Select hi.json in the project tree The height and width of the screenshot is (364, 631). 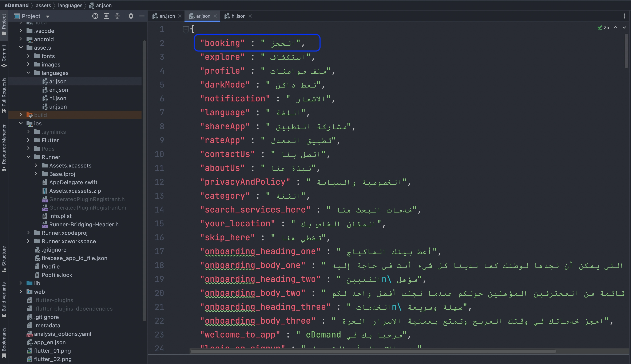pyautogui.click(x=57, y=98)
